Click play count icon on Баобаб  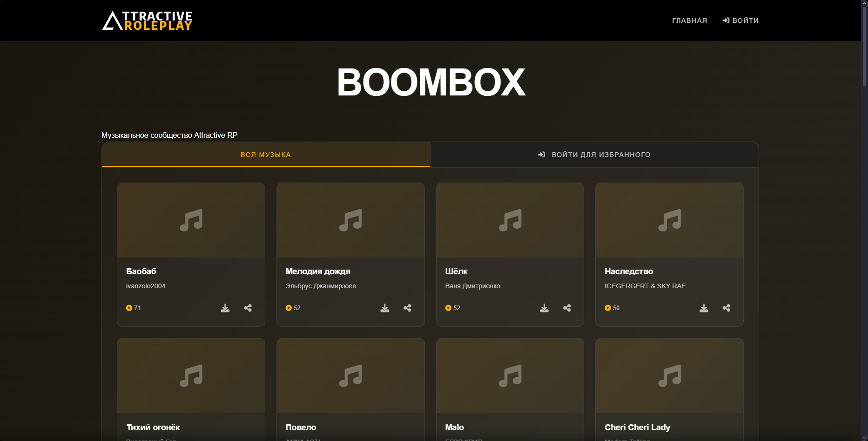click(129, 308)
